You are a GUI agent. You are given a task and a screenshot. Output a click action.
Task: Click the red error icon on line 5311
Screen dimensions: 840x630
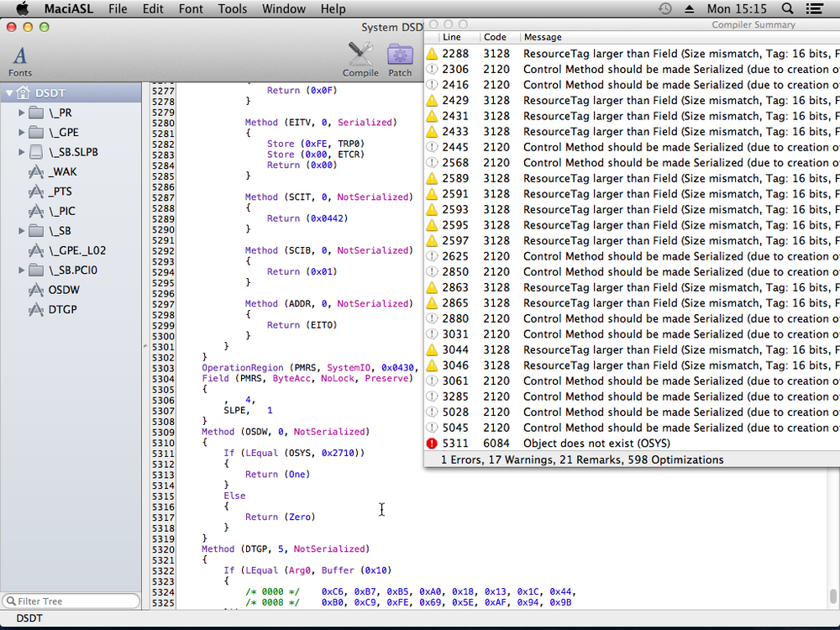(x=432, y=443)
